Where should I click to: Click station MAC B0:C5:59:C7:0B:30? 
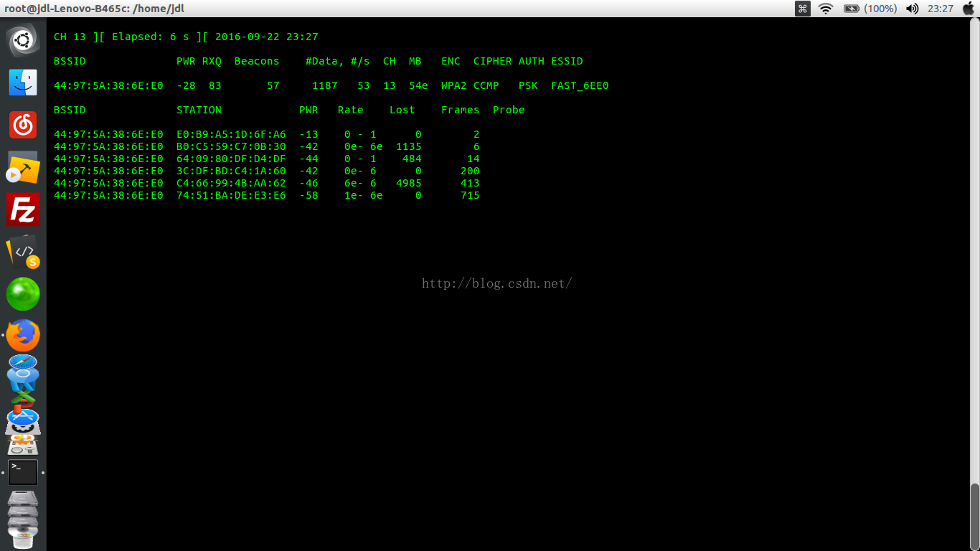231,146
